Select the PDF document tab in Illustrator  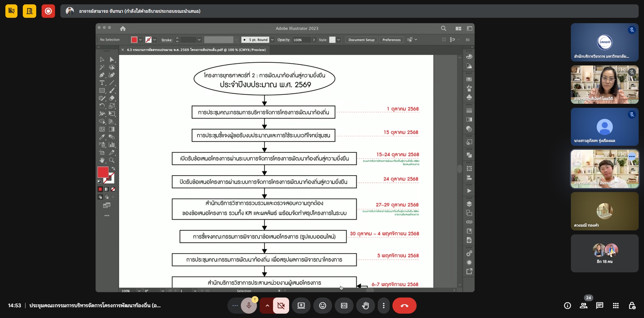196,50
